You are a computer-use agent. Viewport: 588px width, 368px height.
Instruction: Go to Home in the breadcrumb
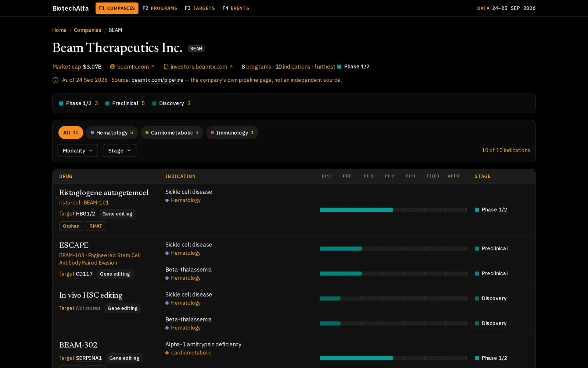click(x=60, y=30)
